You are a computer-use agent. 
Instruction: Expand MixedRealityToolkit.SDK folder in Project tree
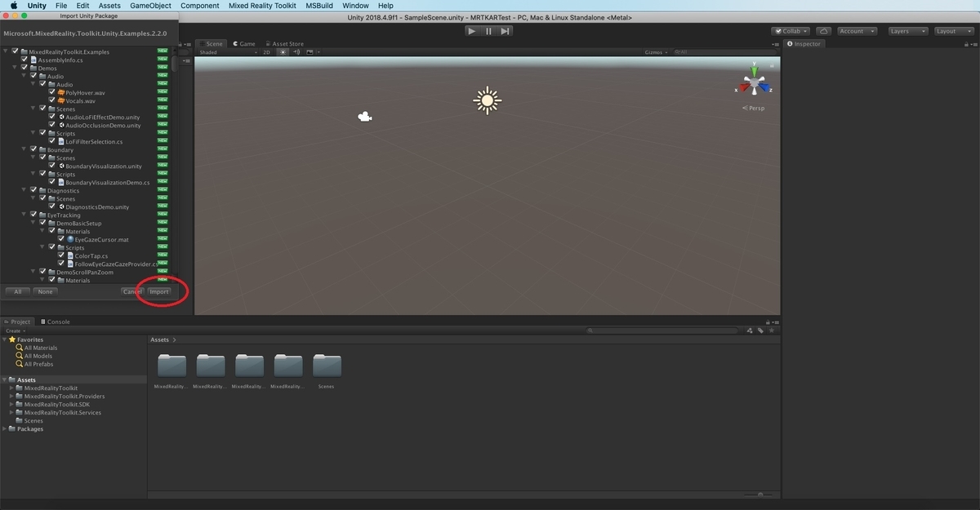[11, 405]
